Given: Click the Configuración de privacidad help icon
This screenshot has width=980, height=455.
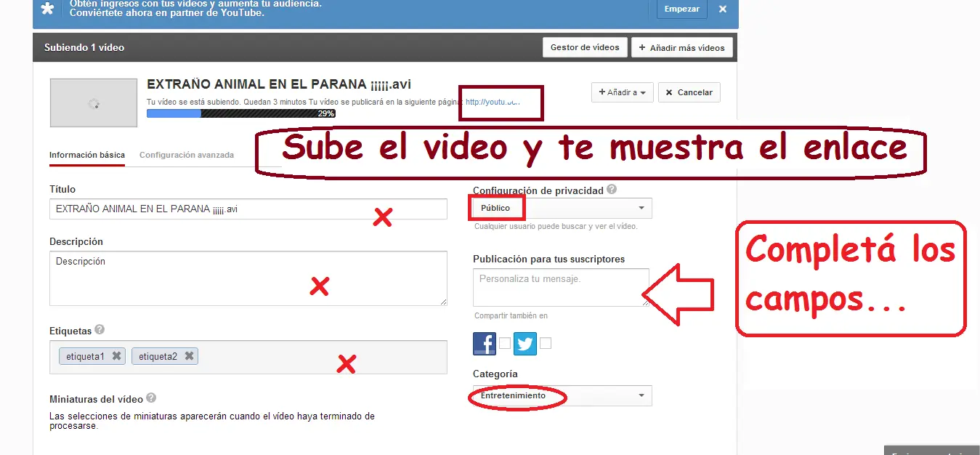Looking at the screenshot, I should point(612,190).
